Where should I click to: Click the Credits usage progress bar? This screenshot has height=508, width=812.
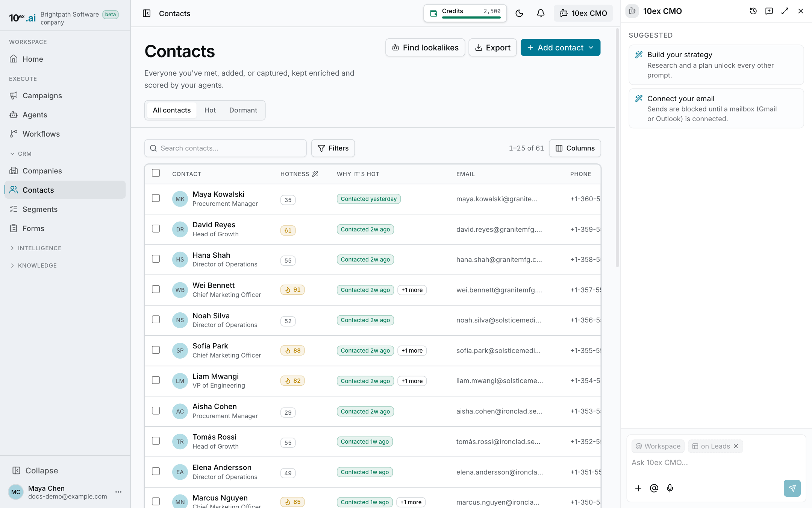tap(471, 17)
